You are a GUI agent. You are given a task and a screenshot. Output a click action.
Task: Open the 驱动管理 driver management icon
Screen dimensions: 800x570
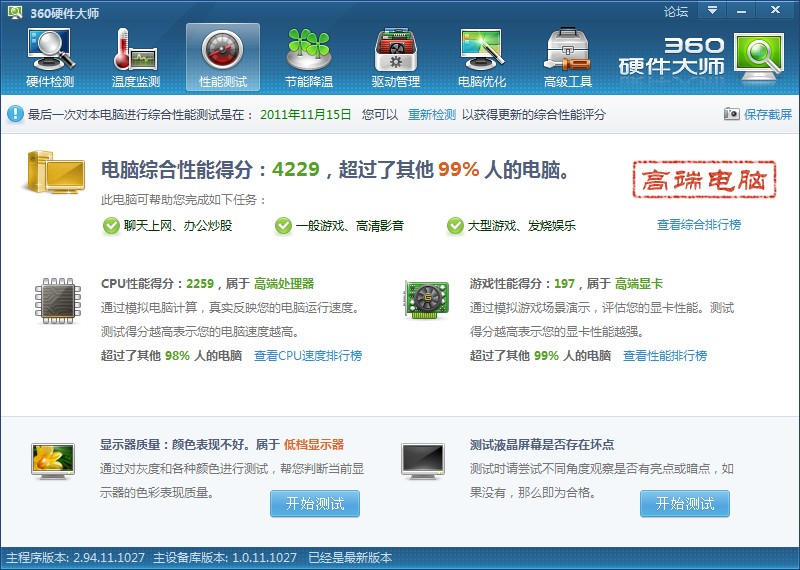point(395,57)
